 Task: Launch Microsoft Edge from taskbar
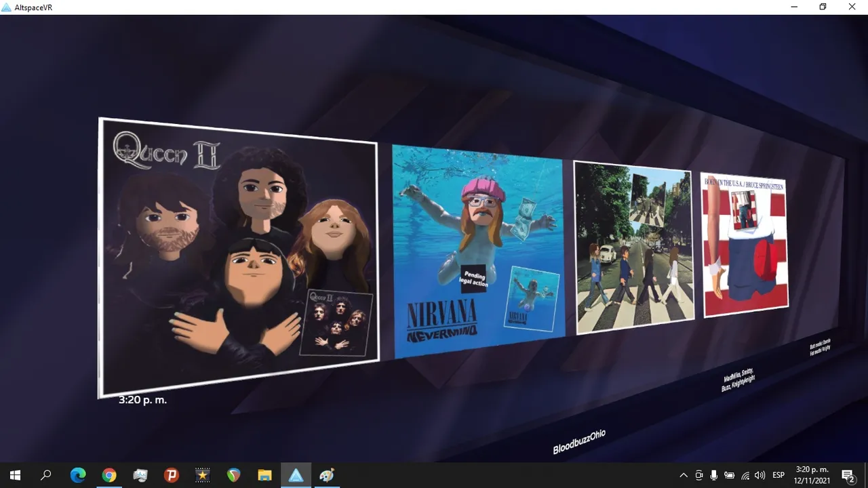coord(78,475)
